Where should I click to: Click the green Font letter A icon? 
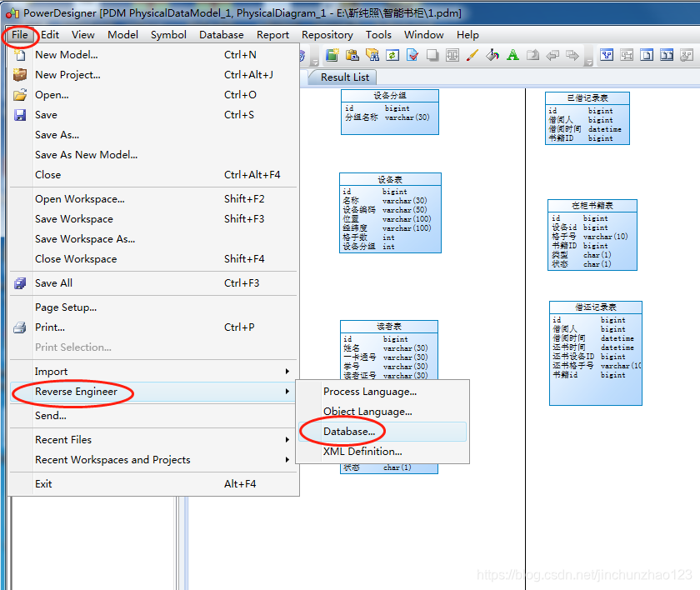point(513,55)
